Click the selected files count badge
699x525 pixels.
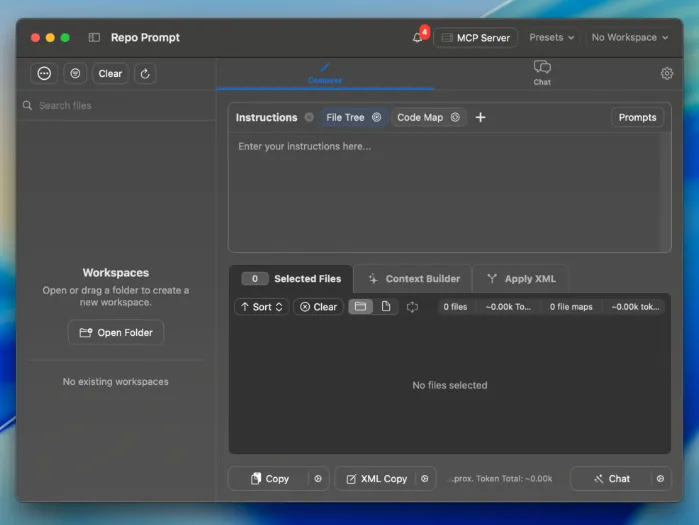pos(255,279)
